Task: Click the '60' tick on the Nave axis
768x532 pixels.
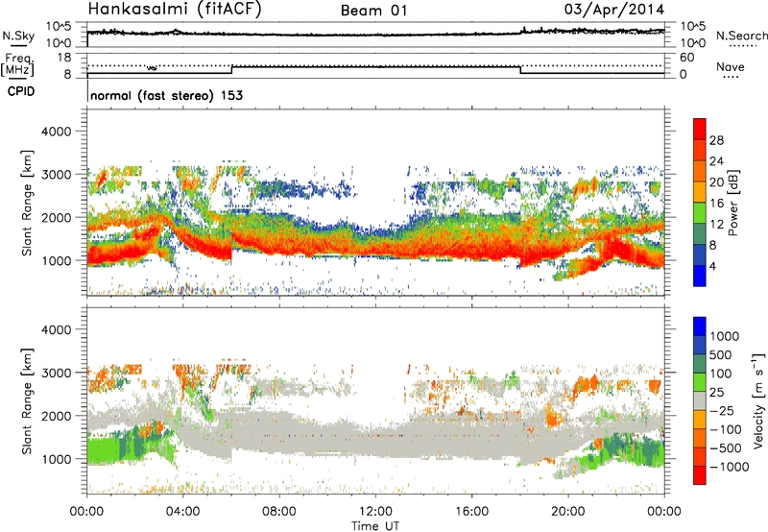Action: tap(686, 58)
